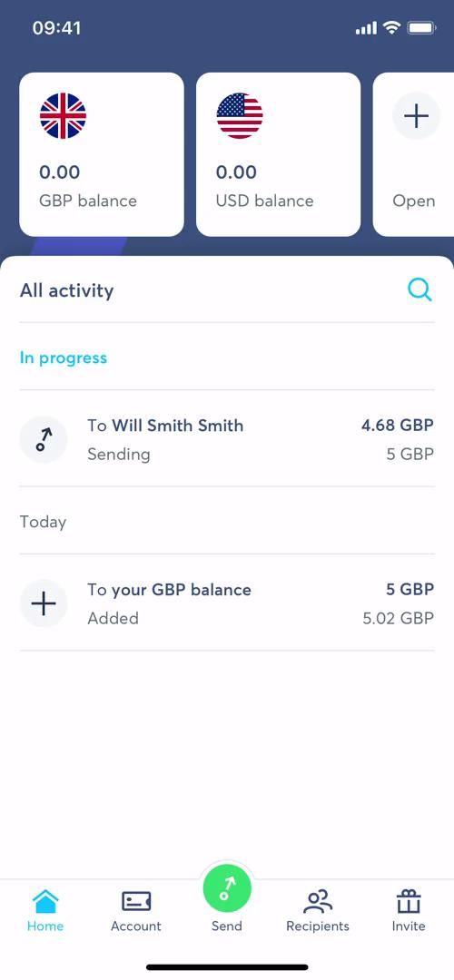Viewport: 454px width, 980px height.
Task: Tap the UK flag icon
Action: (x=64, y=115)
